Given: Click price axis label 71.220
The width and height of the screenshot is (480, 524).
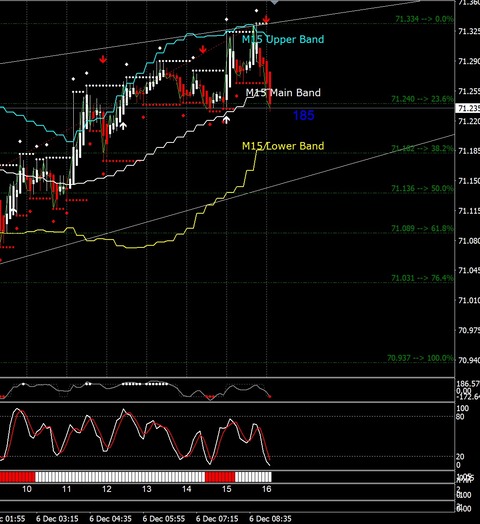Looking at the screenshot, I should (469, 121).
